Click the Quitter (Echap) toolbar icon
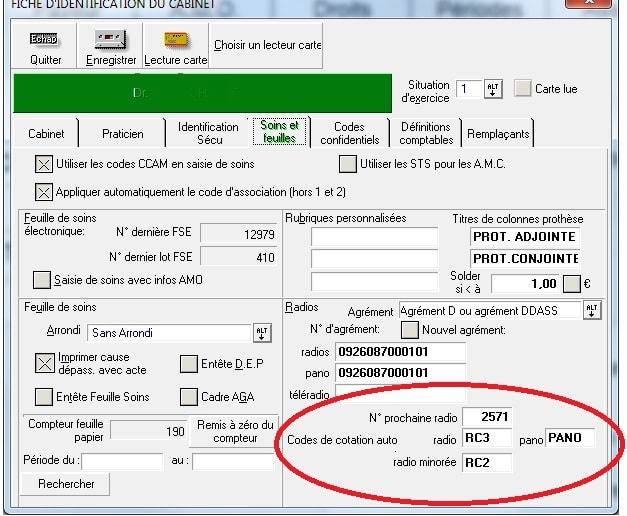 point(45,39)
